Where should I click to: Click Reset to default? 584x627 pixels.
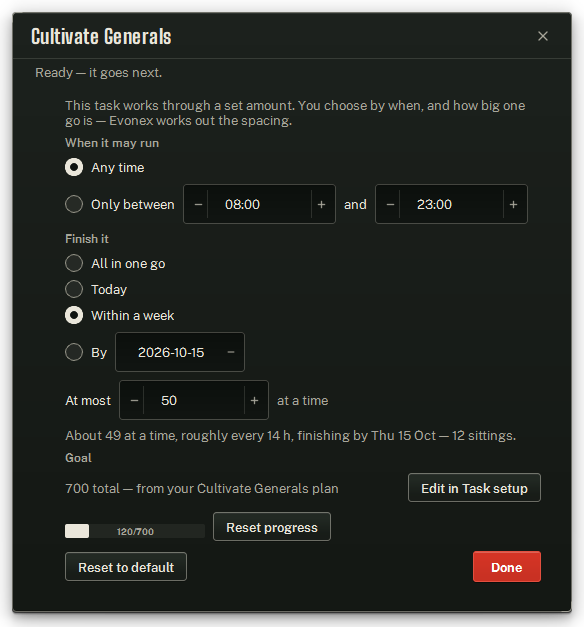tap(126, 567)
